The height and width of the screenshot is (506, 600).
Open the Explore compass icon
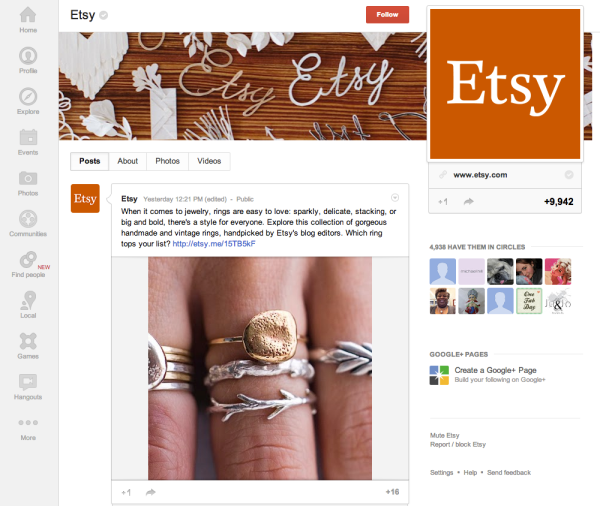click(28, 96)
